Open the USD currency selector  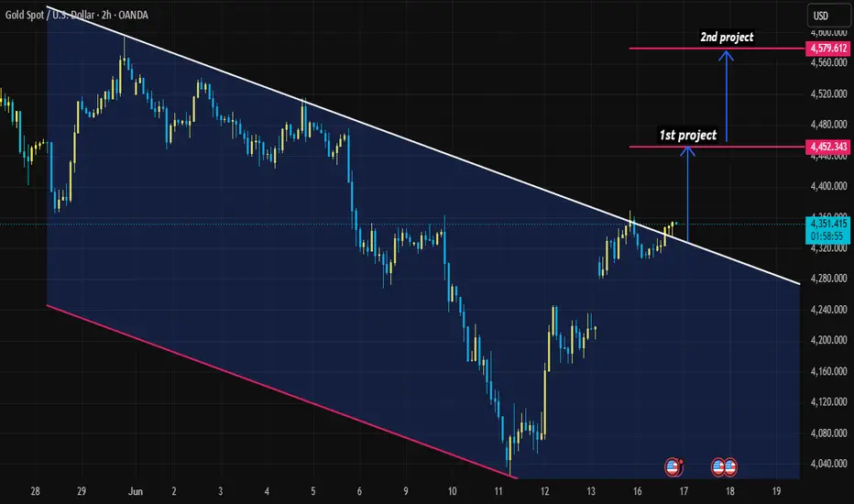(828, 16)
